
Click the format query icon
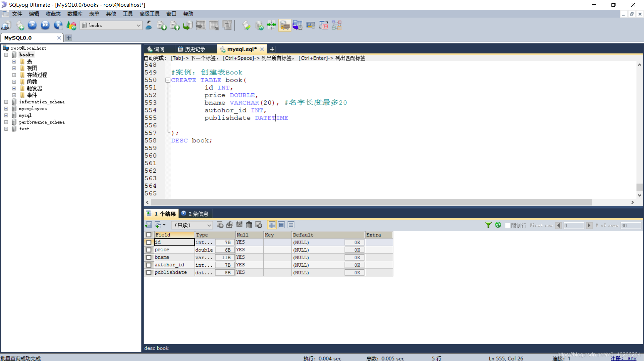[x=246, y=25]
